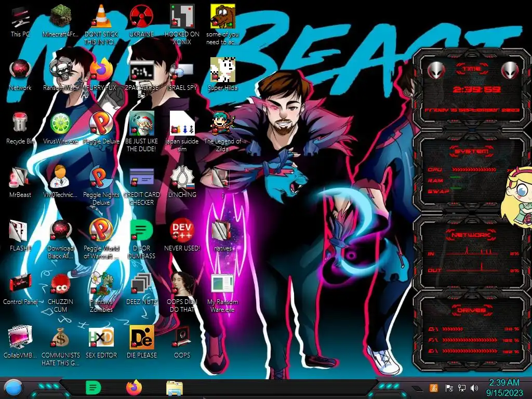This screenshot has height=399, width=532.
Task: Click the DRIVES gadget C:\ usage bar
Action: tap(453, 329)
